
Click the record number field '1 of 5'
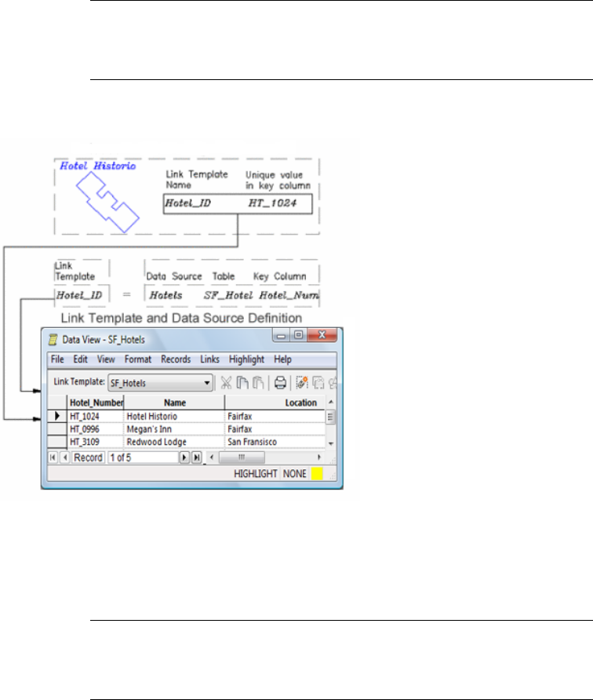tap(143, 458)
